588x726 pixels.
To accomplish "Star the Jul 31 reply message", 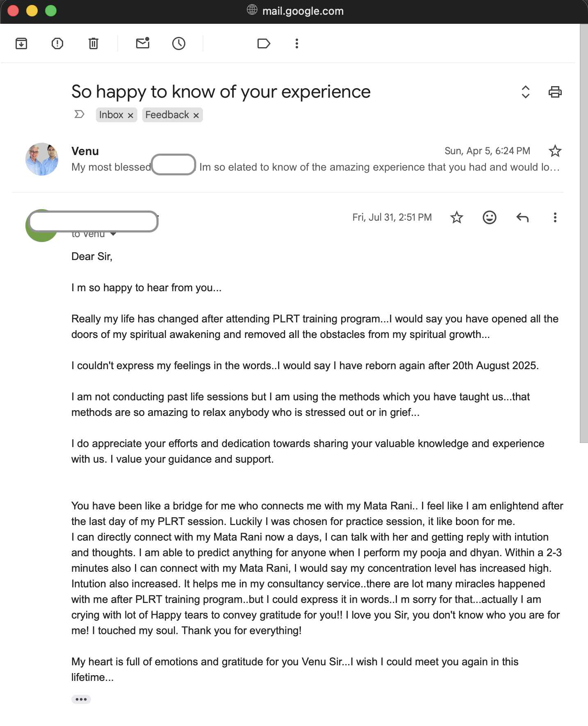I will [457, 217].
